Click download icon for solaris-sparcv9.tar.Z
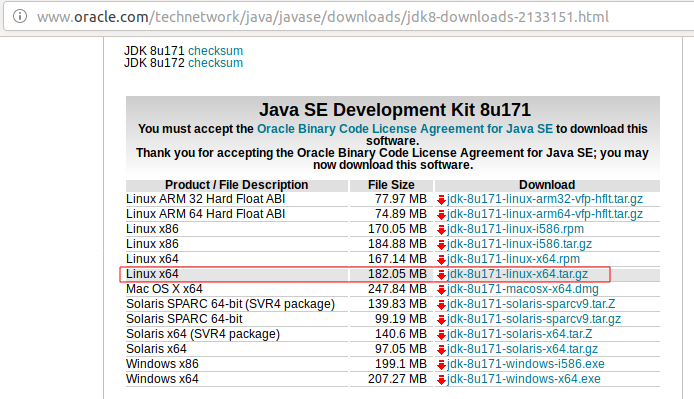 coord(441,305)
